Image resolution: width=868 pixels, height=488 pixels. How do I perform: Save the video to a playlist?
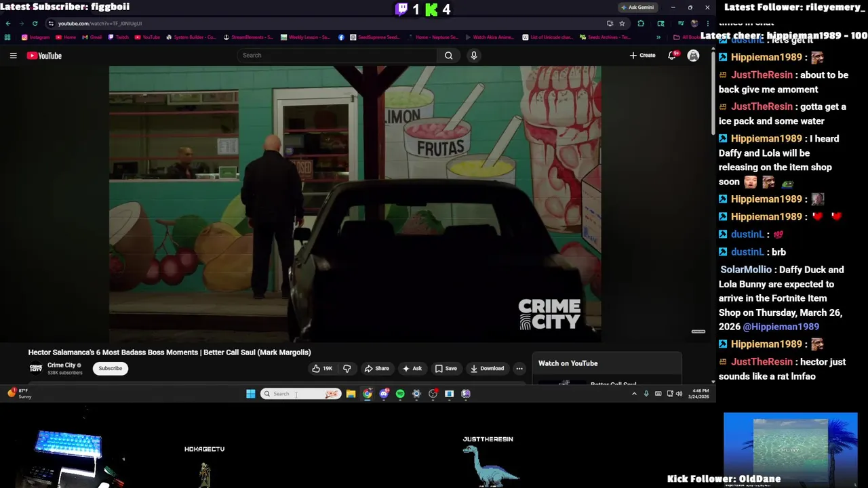[x=446, y=368]
